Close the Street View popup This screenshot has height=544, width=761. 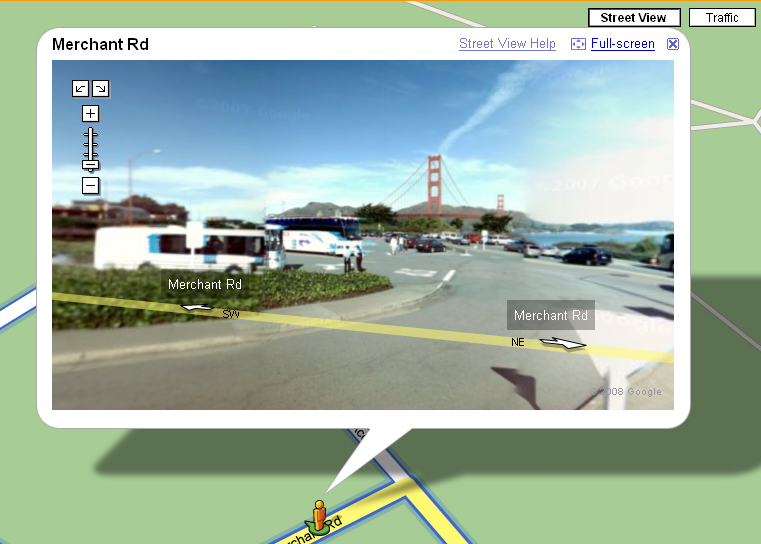coord(673,44)
